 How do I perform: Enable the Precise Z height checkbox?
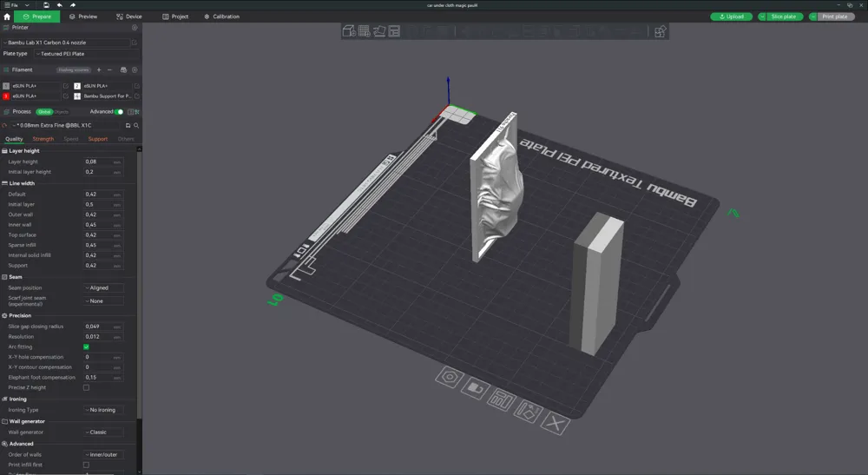[x=86, y=387]
